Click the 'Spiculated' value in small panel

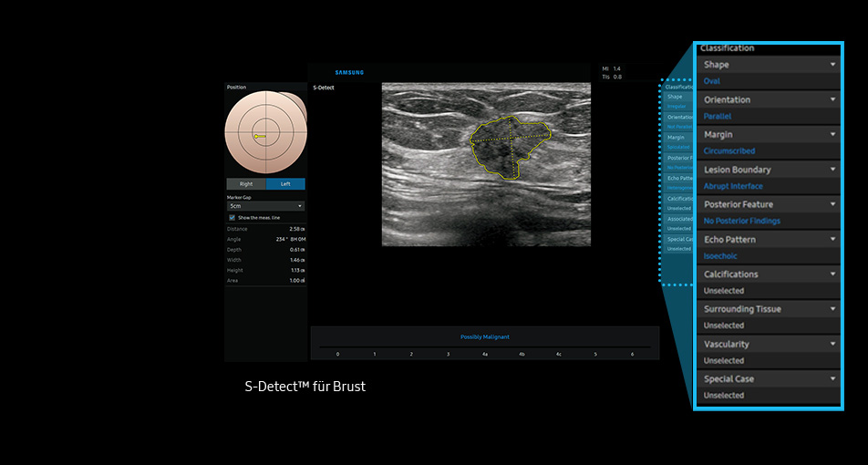click(x=678, y=148)
